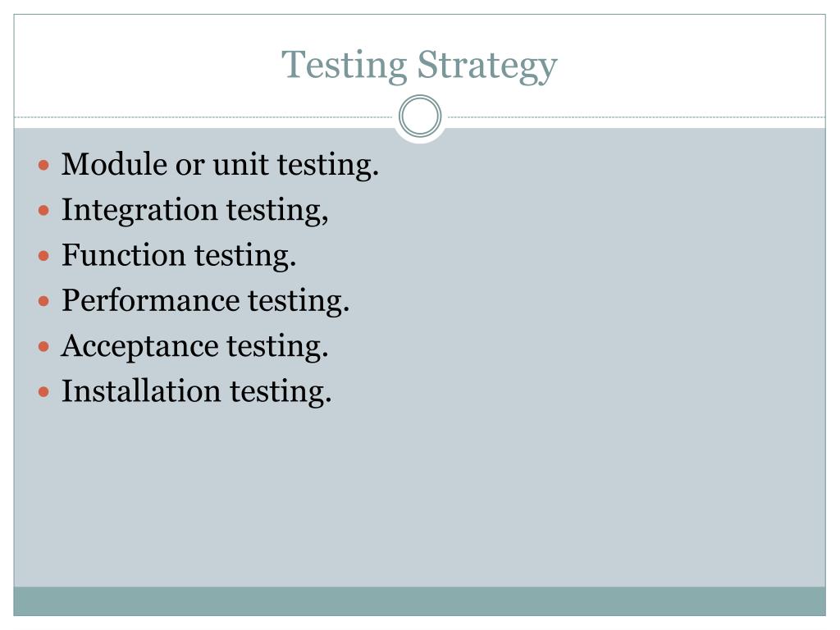
Task: Click the dark teal footer bar
Action: 419,601
